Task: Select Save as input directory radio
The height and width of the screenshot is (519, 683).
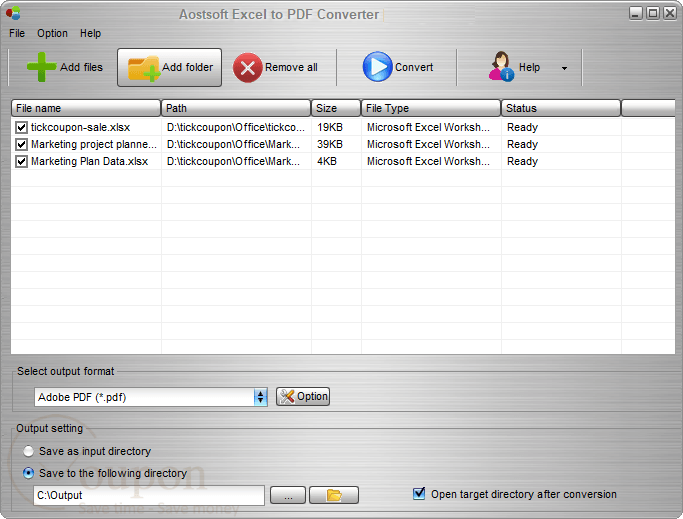Action: [x=28, y=451]
